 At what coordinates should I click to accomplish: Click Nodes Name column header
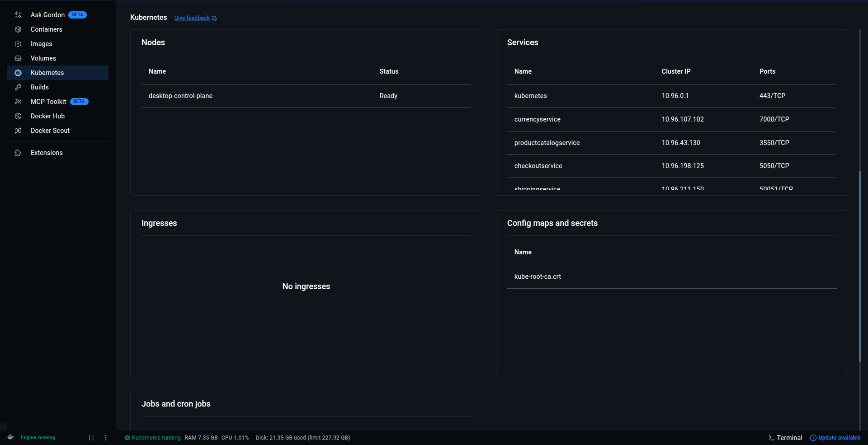click(x=157, y=71)
